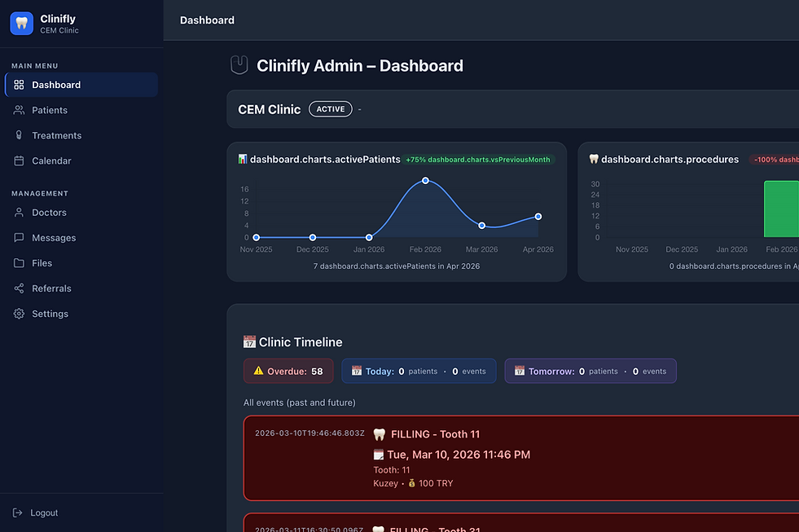
Task: Click the Settings gear icon
Action: (x=19, y=314)
